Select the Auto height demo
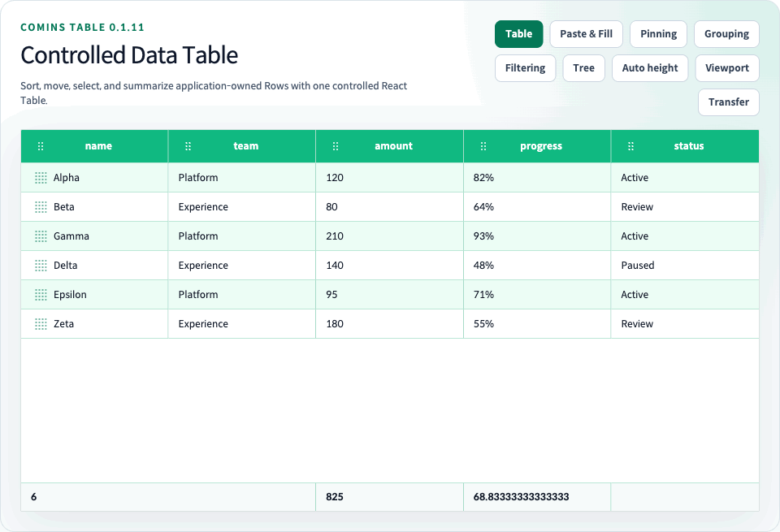This screenshot has width=780, height=532. [650, 68]
